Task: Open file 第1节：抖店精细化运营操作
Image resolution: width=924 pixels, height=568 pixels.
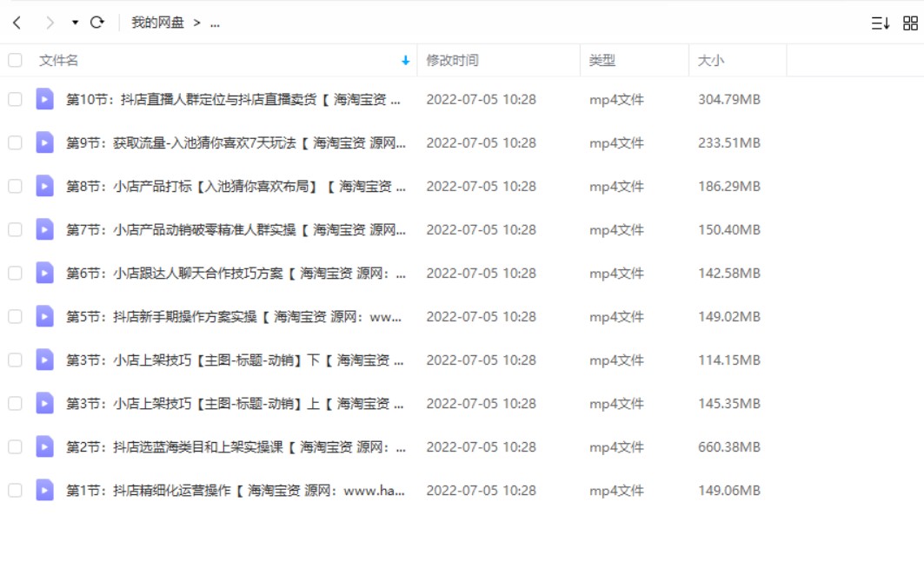Action: pyautogui.click(x=235, y=491)
